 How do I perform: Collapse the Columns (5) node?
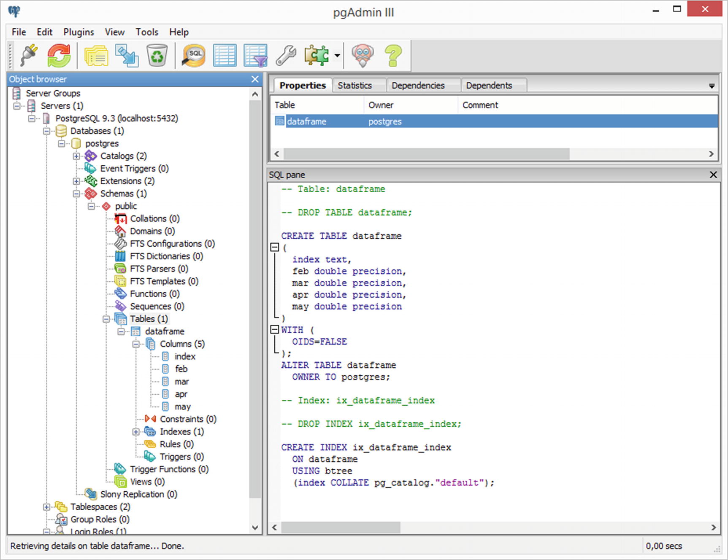(136, 344)
